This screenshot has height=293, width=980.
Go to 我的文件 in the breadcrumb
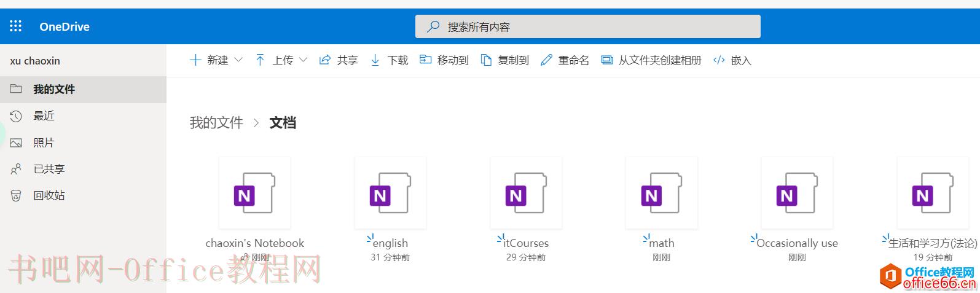pos(216,122)
